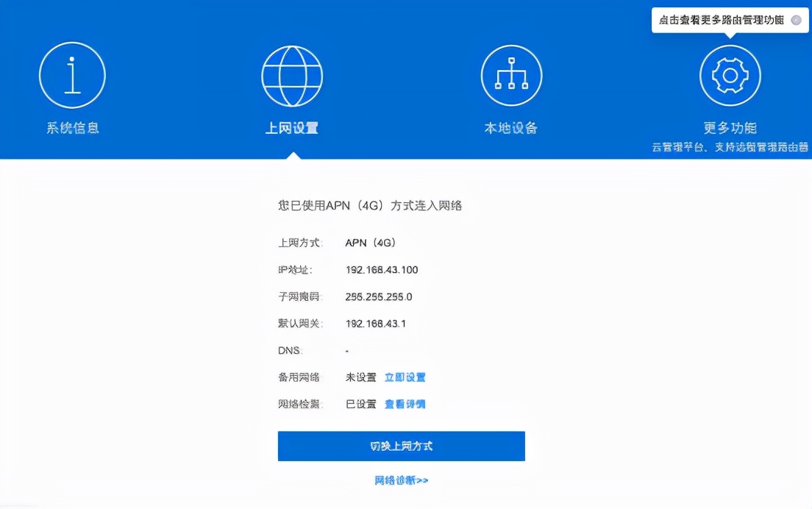Start 网络诊断 diagnostics
The image size is (812, 509).
[401, 479]
